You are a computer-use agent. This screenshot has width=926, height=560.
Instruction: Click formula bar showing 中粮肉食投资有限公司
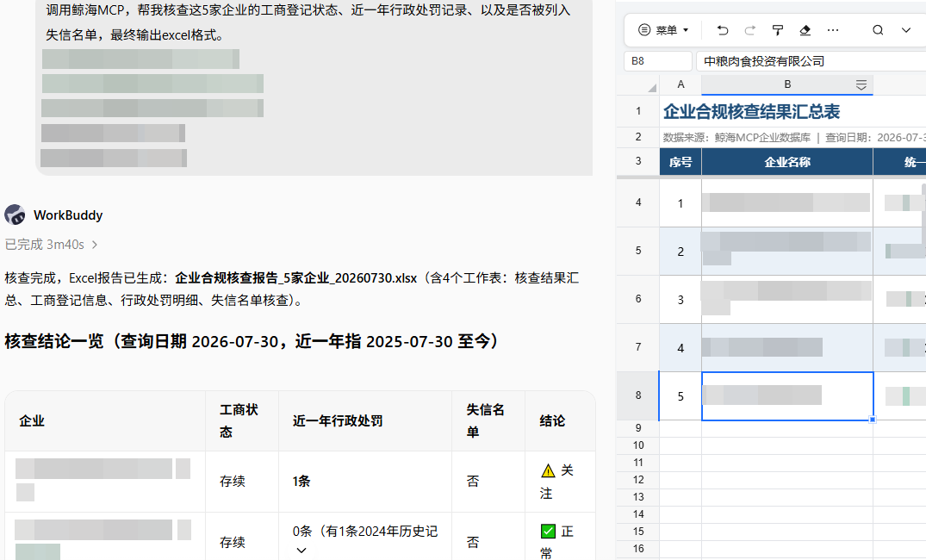point(811,61)
